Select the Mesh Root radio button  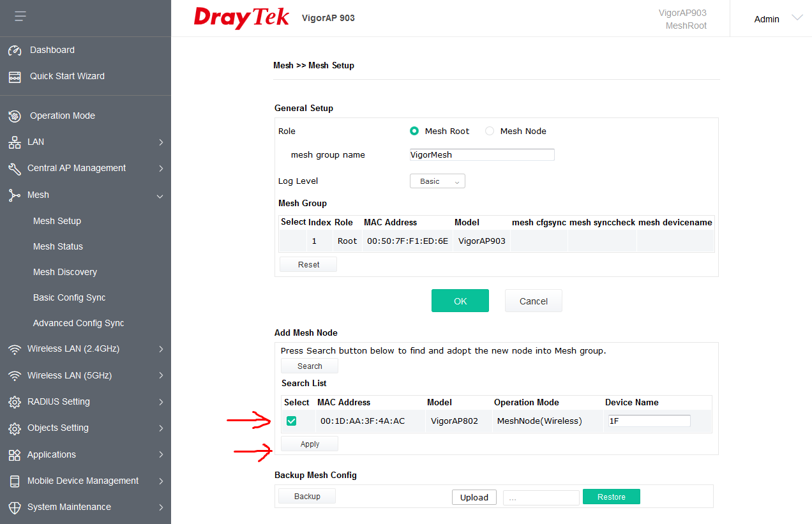414,131
